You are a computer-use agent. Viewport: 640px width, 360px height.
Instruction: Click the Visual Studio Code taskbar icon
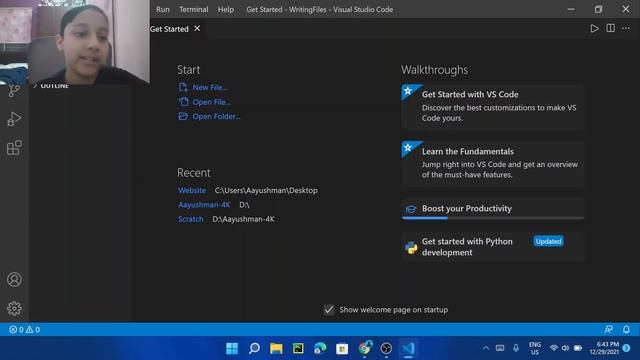click(x=408, y=348)
